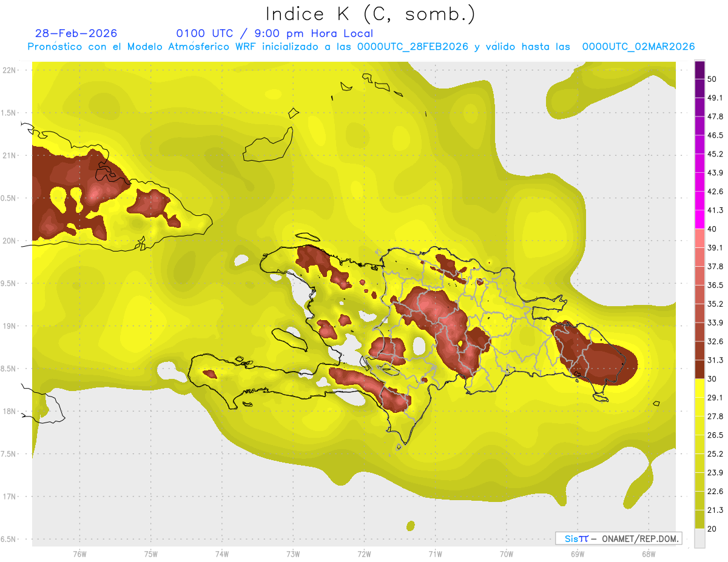Click the colorbar label '30'
The height and width of the screenshot is (562, 728).
pos(712,379)
